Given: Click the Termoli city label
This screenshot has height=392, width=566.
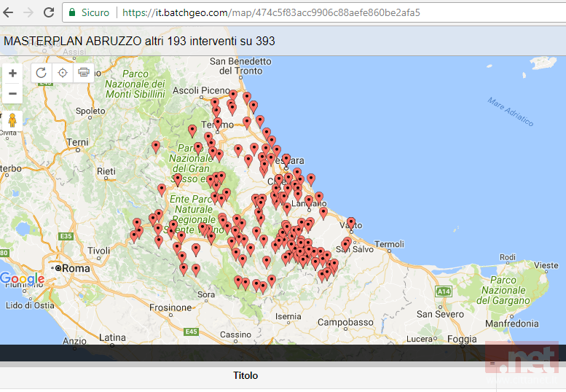Looking at the screenshot, I should pyautogui.click(x=389, y=244).
